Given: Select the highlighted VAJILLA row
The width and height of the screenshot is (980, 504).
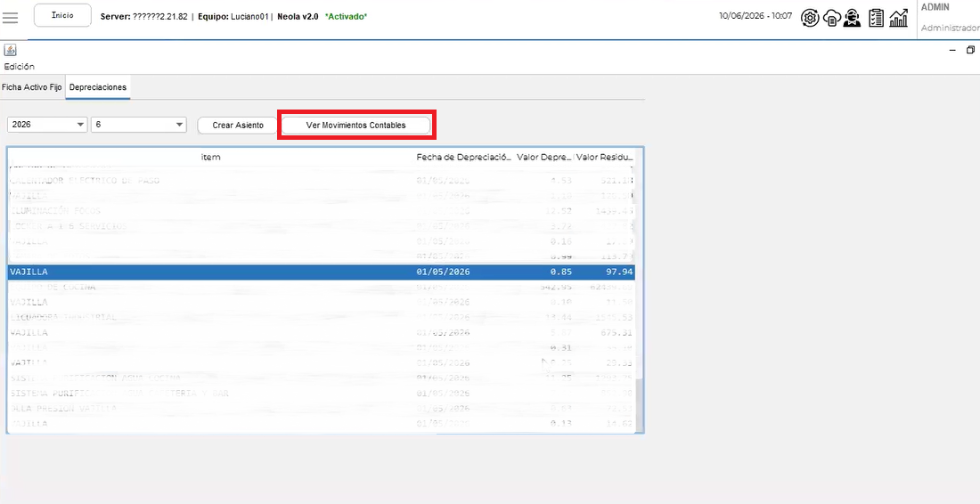Looking at the screenshot, I should 321,272.
